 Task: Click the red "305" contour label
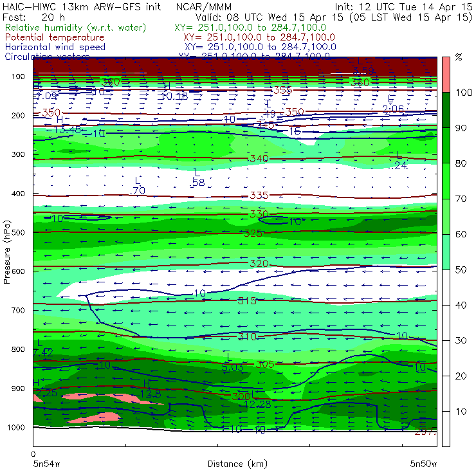[x=265, y=364]
